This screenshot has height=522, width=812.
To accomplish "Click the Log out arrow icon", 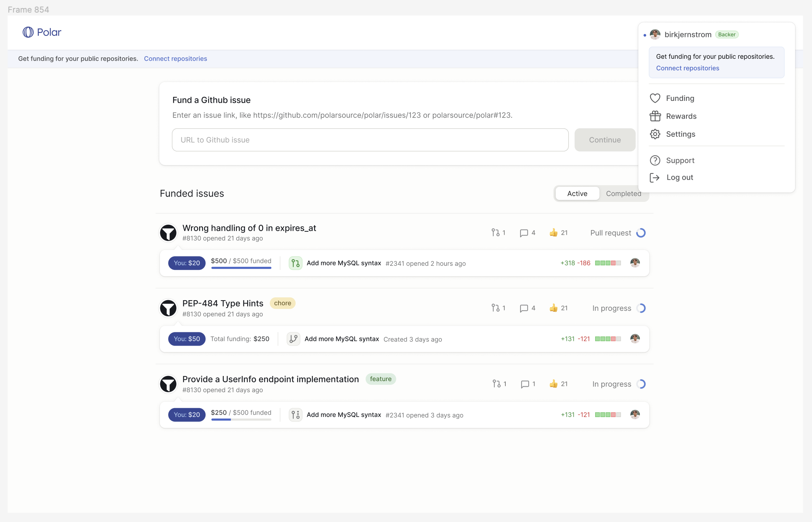I will click(655, 178).
